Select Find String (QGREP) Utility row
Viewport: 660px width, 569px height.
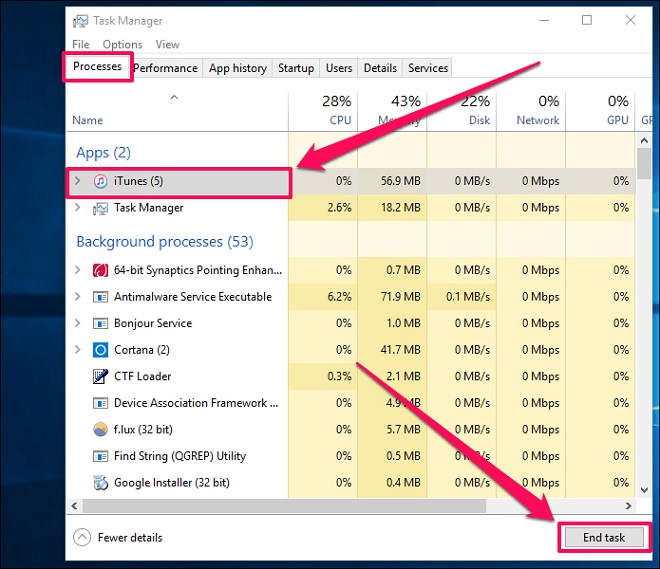(x=351, y=456)
